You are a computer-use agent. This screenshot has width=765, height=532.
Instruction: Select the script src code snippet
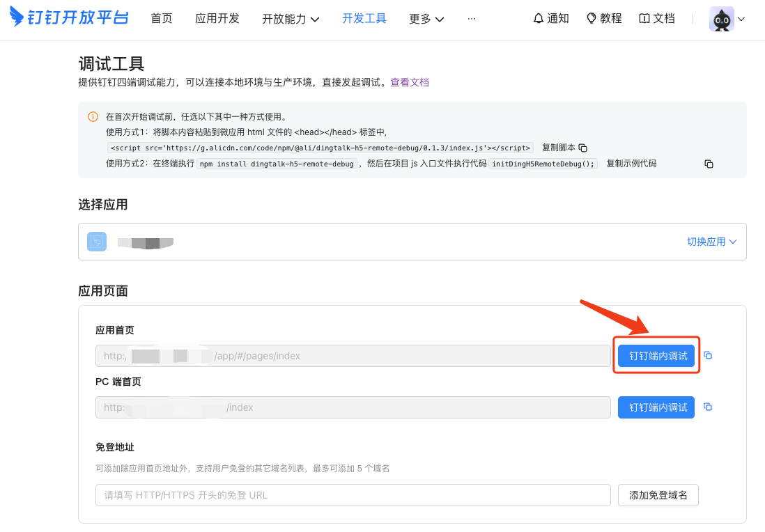pyautogui.click(x=320, y=148)
